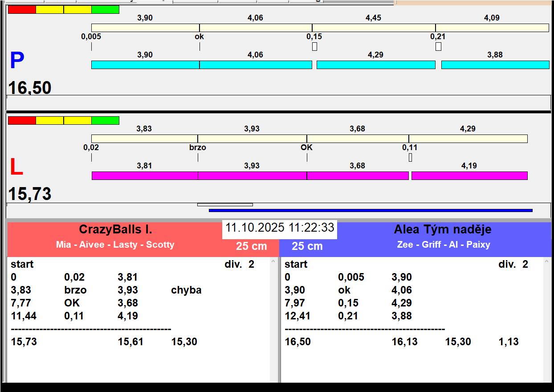Click the dog lineup Zee - Griff - Al - Paixy
Image resolution: width=554 pixels, height=392 pixels.
(444, 245)
